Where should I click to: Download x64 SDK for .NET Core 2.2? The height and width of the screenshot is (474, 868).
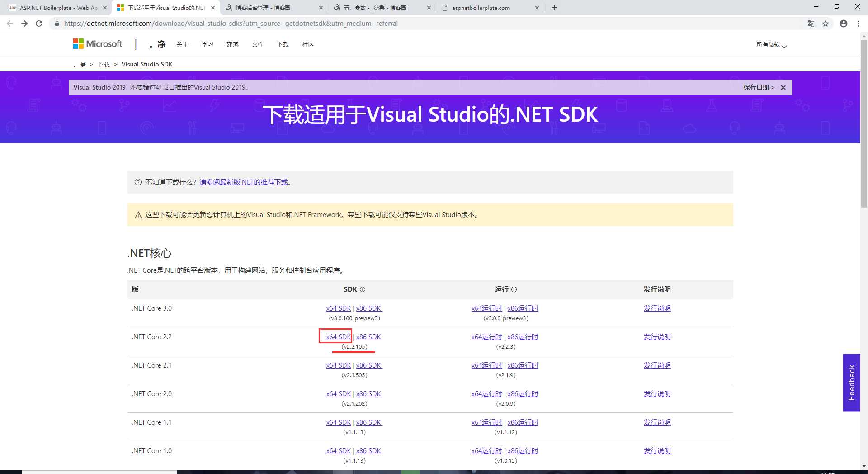(339, 337)
